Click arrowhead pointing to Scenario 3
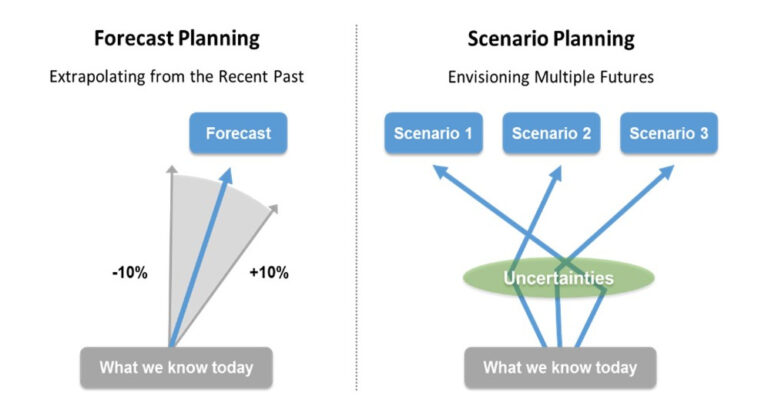 667,171
